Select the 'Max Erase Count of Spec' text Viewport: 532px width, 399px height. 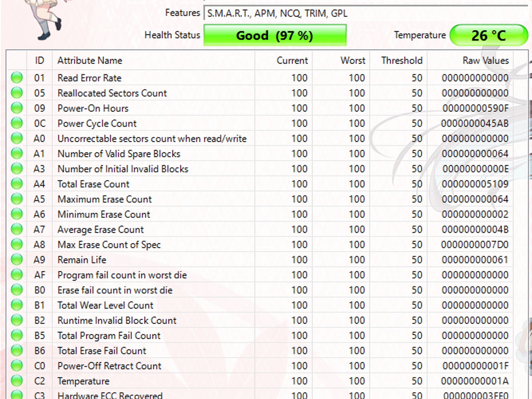point(109,245)
